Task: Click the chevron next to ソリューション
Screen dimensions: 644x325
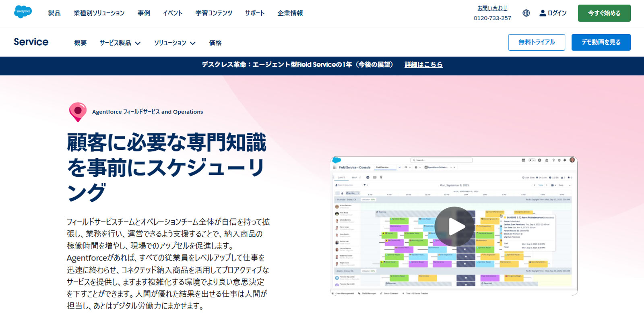Action: pos(192,43)
